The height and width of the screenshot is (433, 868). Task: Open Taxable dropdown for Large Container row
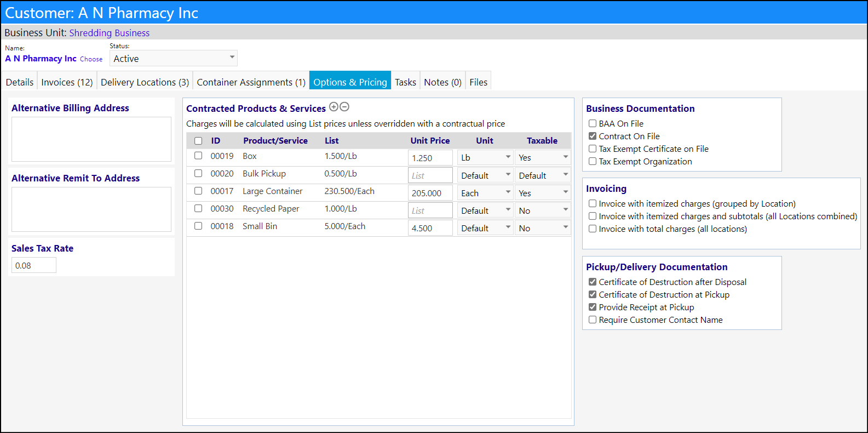point(543,193)
